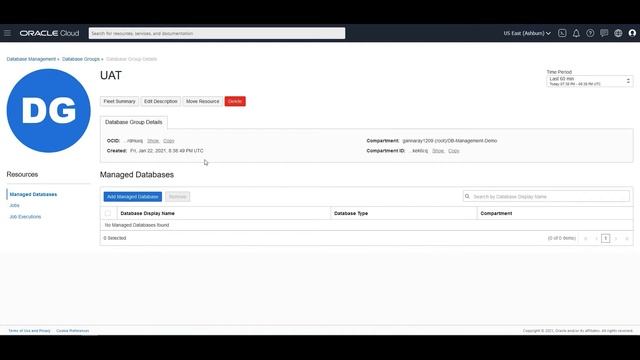Click the Oracle Cloud logo
Screen dimensions: 640x360
point(49,33)
